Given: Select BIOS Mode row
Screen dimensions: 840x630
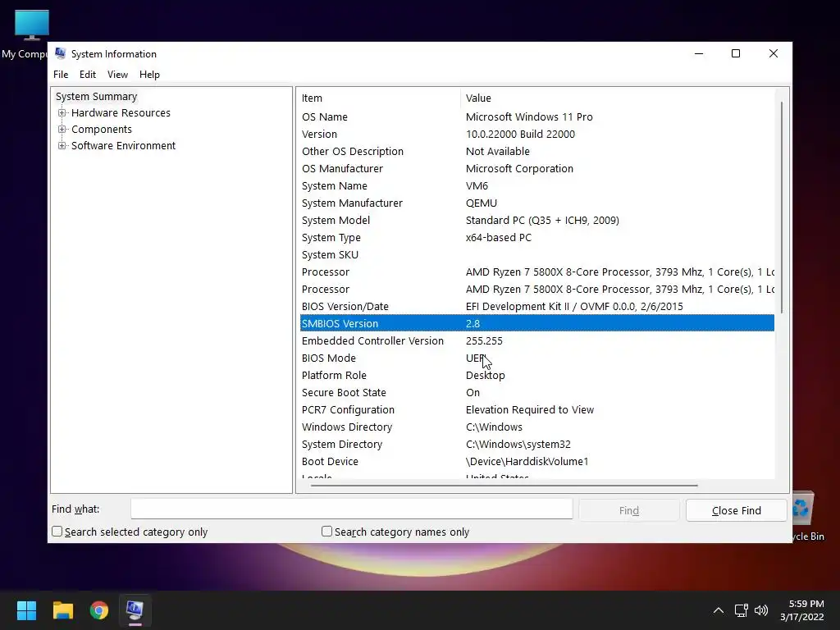Looking at the screenshot, I should tap(536, 358).
